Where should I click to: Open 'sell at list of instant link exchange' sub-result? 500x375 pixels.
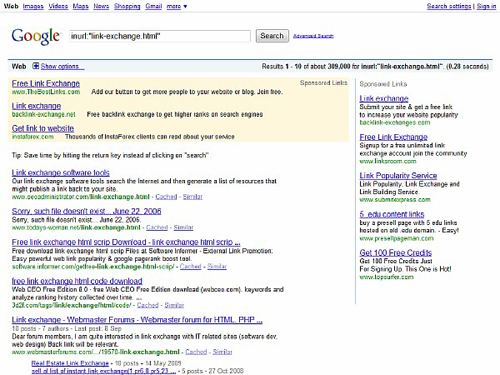(x=104, y=371)
